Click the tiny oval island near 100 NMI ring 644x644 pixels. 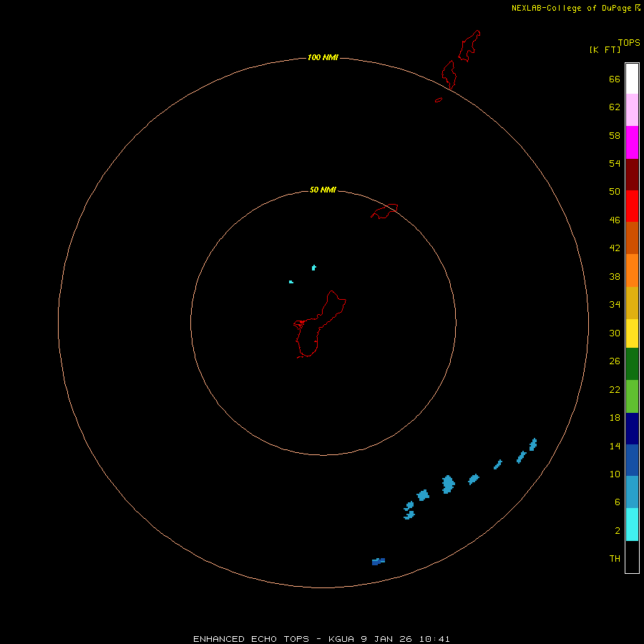click(x=439, y=99)
